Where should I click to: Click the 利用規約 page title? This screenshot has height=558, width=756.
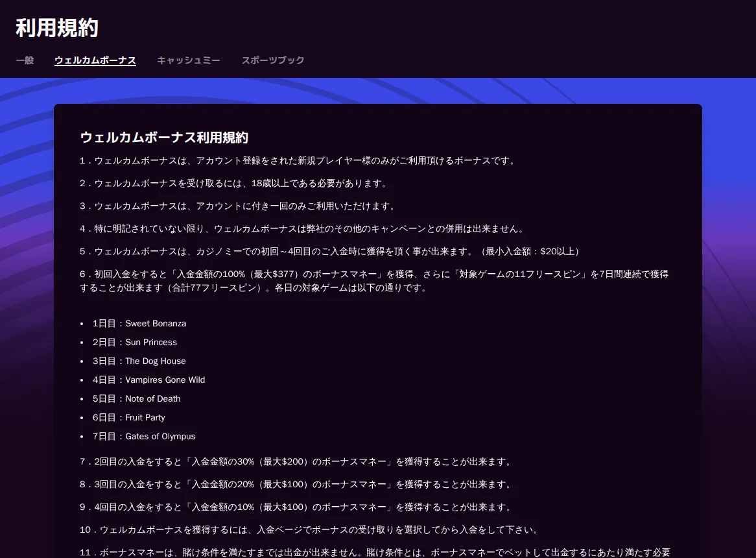point(57,27)
